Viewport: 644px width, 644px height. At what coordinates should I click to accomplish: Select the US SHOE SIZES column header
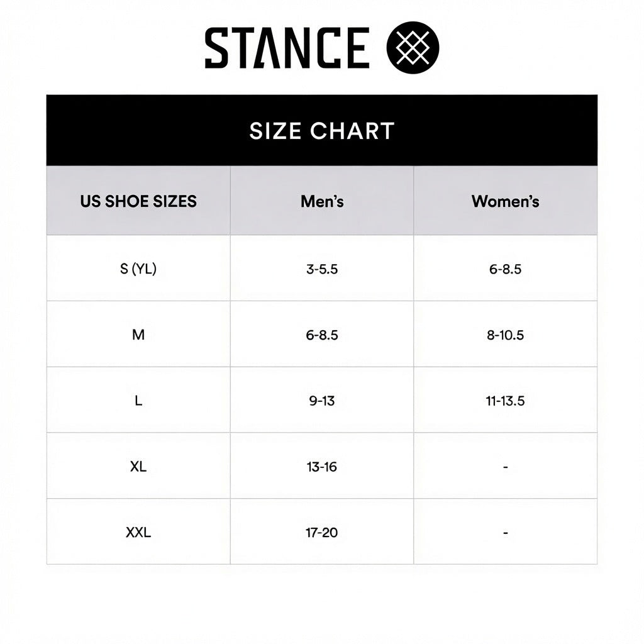138,201
